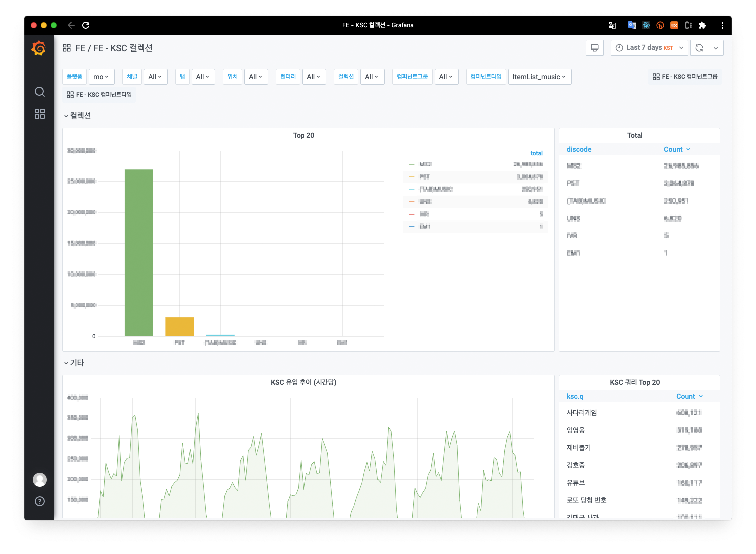This screenshot has width=756, height=554.
Task: Open the React DevTools extension icon
Action: point(646,25)
